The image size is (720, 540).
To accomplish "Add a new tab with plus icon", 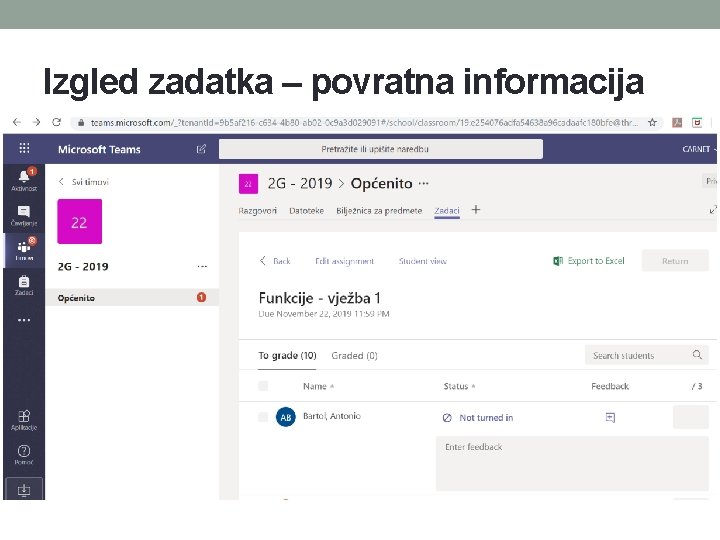I will [x=476, y=210].
